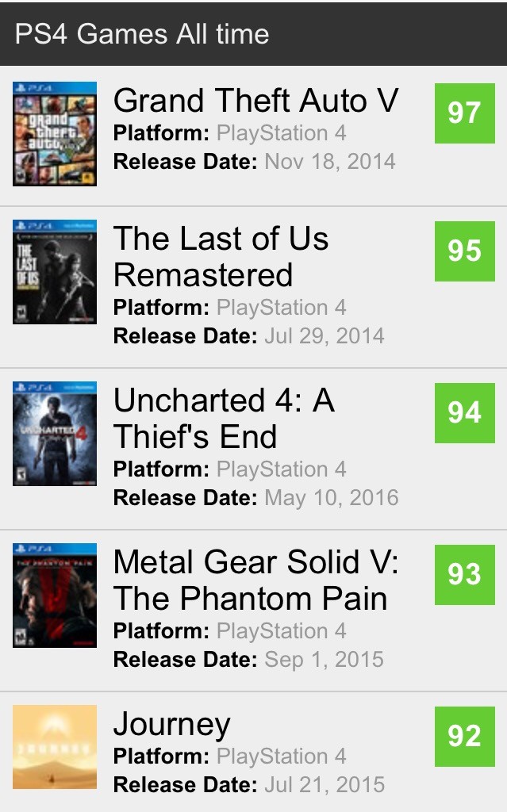Click release date Sep 1, 2015
This screenshot has width=507, height=812.
(x=325, y=659)
